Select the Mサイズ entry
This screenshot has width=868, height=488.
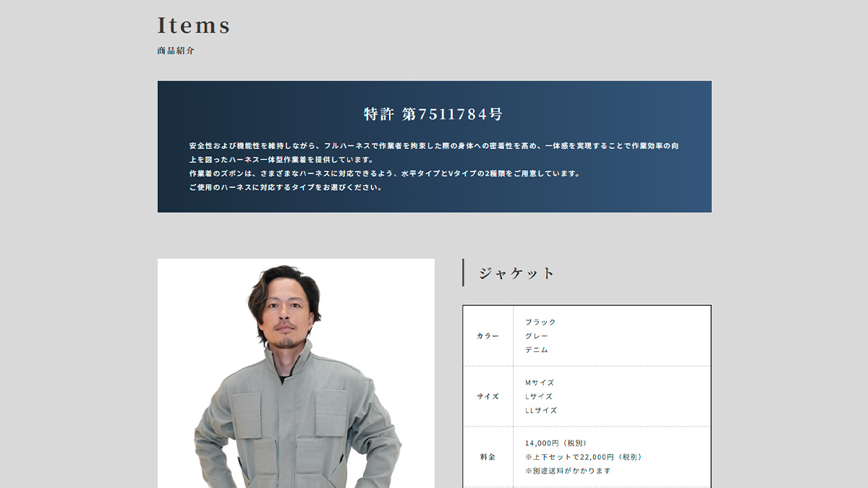539,382
